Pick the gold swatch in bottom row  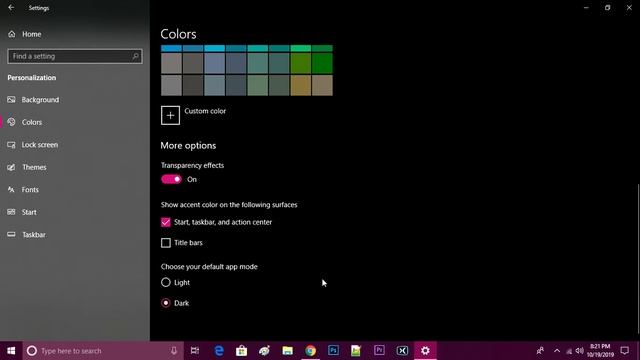[x=300, y=85]
